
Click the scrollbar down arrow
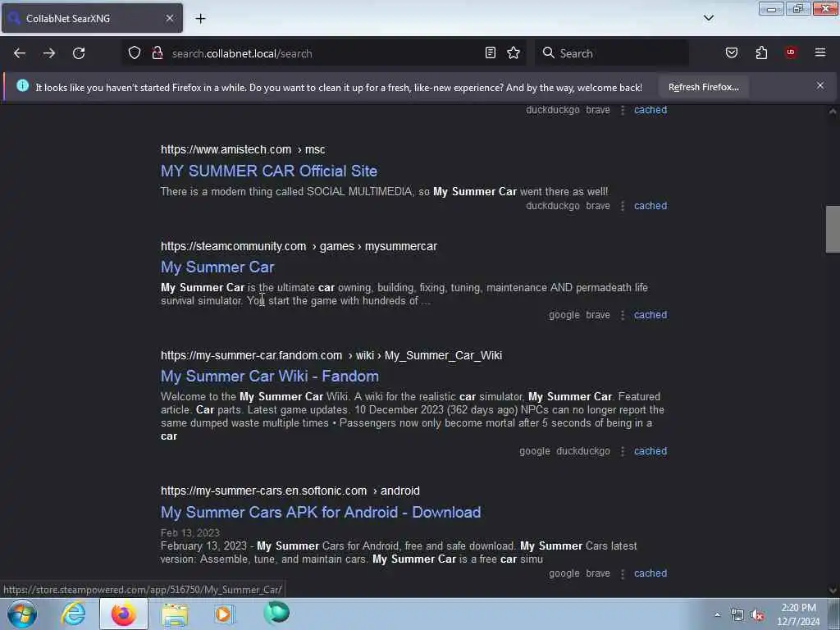point(833,591)
